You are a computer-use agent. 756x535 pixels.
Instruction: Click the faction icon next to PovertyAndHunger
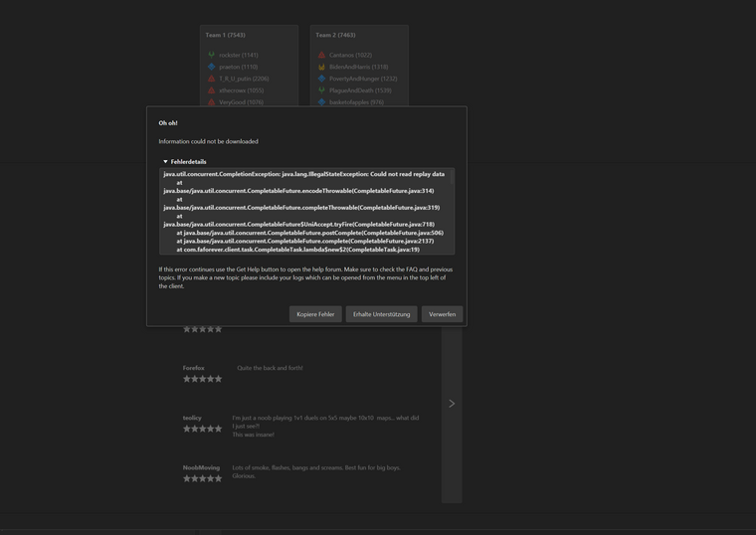point(321,79)
